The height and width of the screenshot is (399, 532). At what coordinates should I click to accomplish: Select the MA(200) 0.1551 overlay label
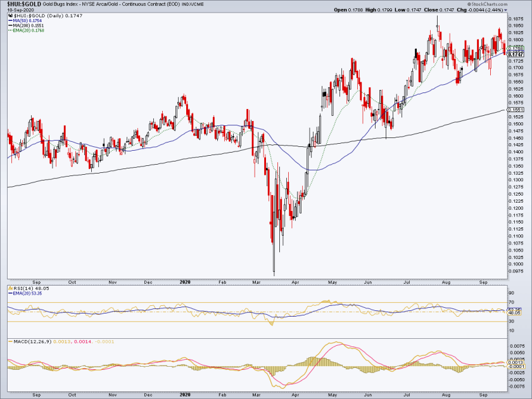tap(28, 25)
